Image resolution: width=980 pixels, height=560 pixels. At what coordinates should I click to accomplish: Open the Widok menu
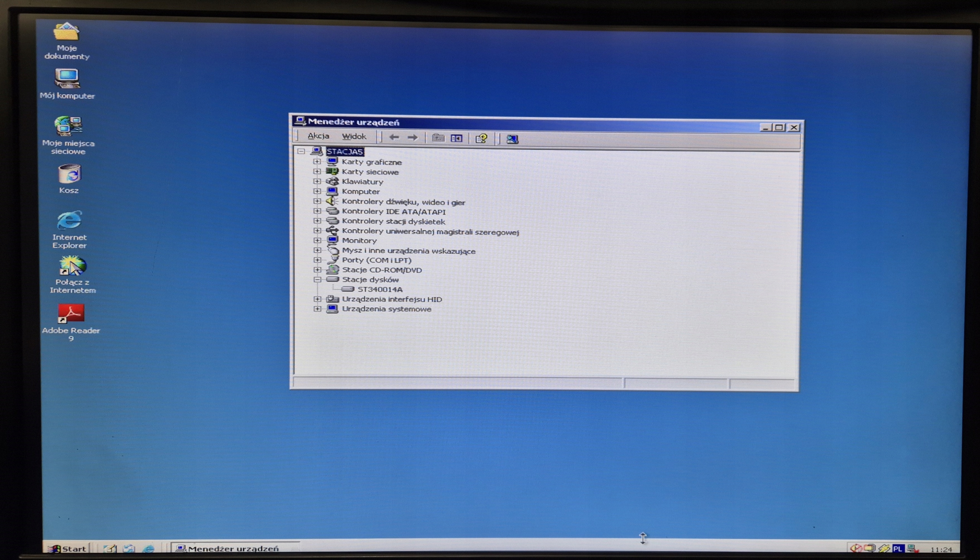pyautogui.click(x=354, y=136)
